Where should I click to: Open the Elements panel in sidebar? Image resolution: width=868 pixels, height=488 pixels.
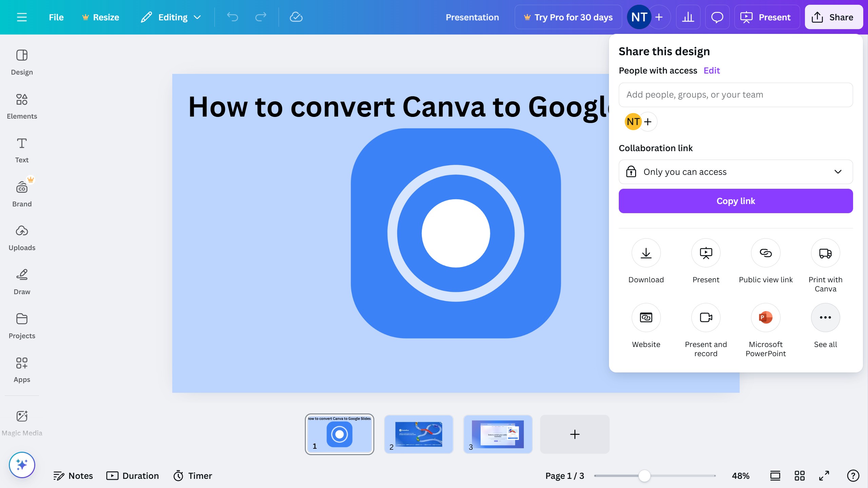(22, 106)
